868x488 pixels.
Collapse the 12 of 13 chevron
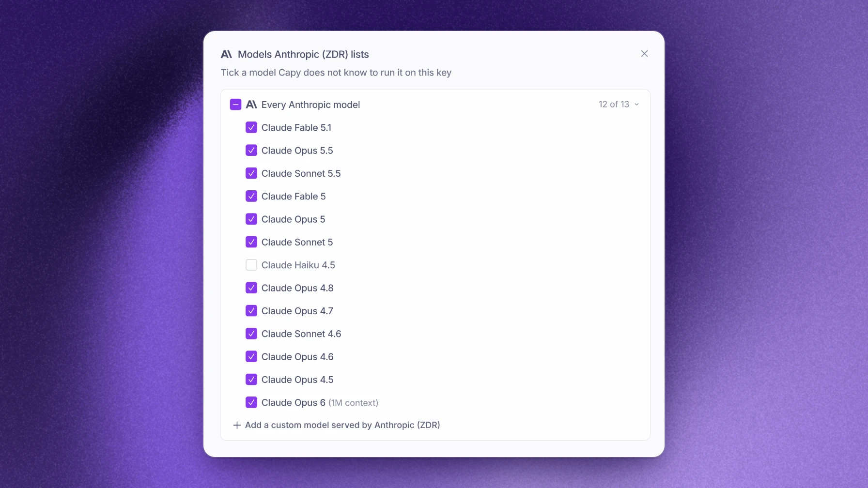(x=636, y=105)
